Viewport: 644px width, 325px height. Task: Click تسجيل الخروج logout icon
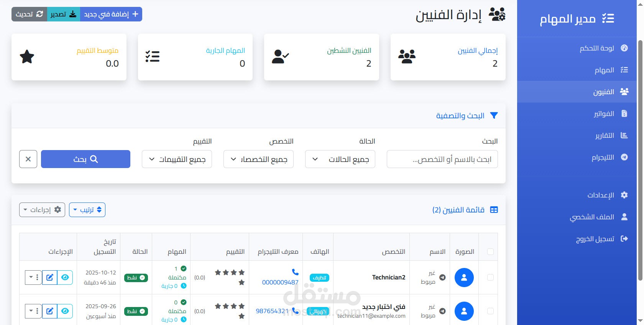[624, 238]
